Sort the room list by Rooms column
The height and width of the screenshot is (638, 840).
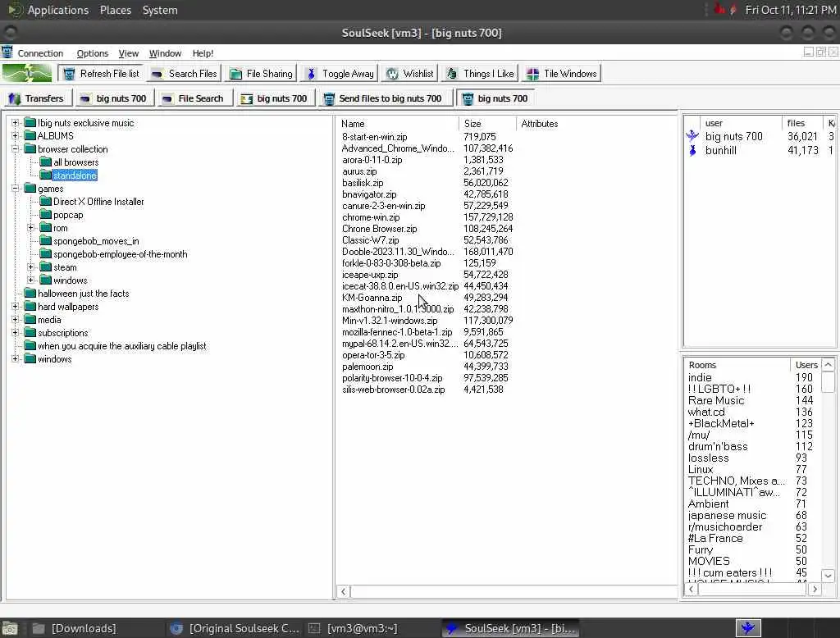click(737, 365)
